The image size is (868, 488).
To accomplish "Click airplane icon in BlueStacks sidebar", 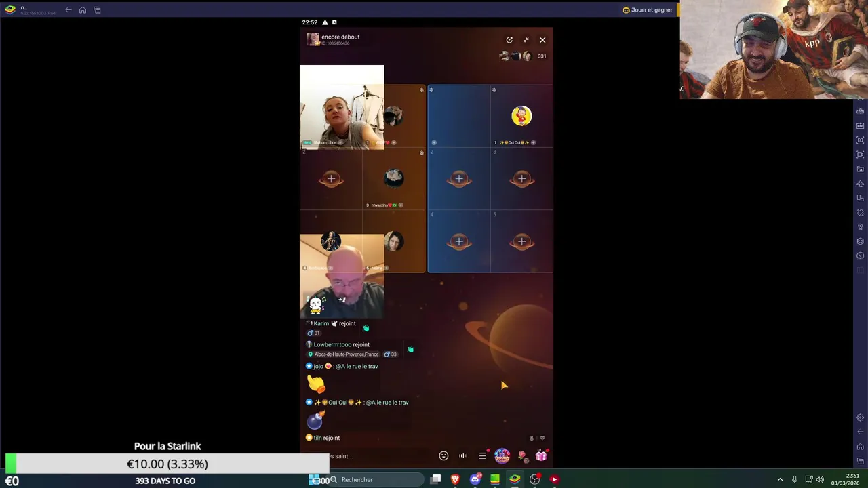I will click(x=861, y=184).
